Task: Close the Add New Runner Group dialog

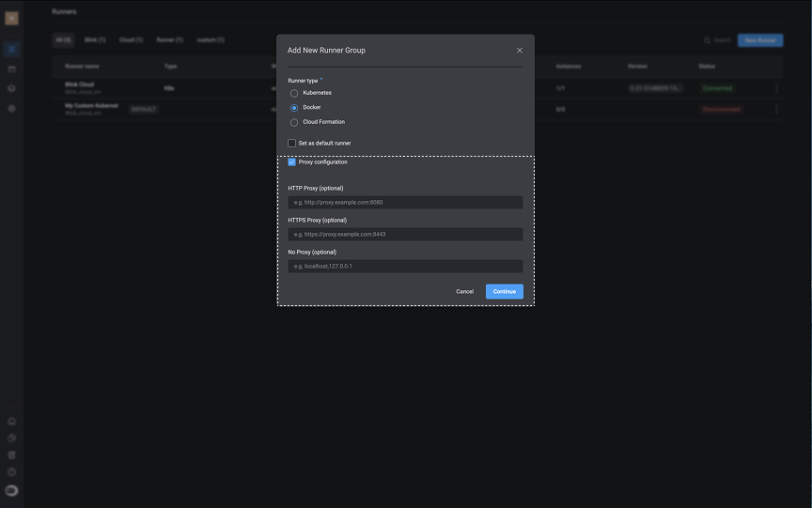Action: click(520, 50)
